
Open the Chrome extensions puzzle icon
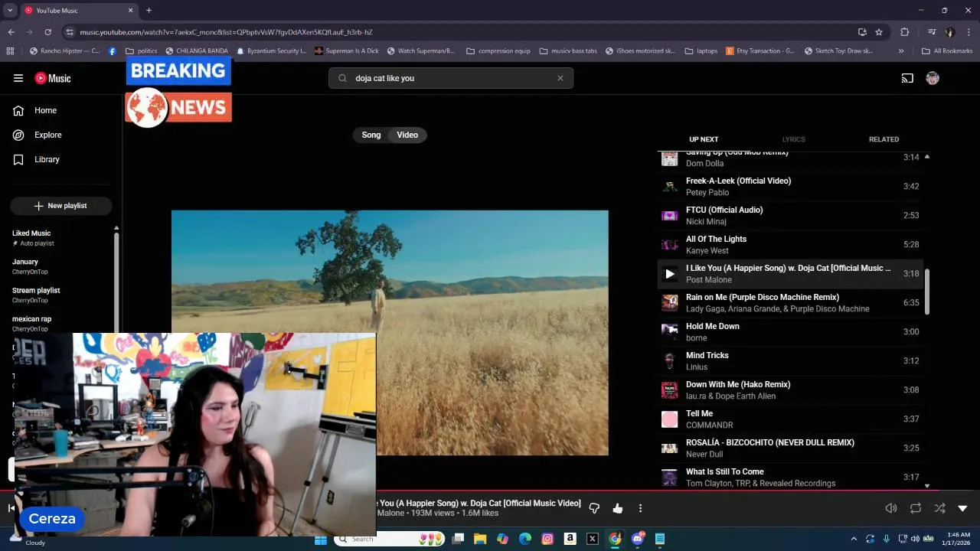tap(904, 32)
